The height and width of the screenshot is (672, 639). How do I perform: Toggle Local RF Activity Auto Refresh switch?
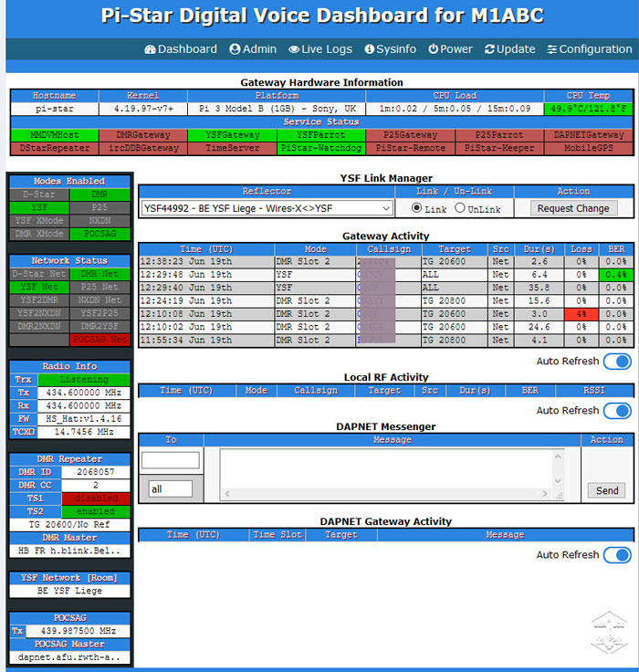point(618,411)
